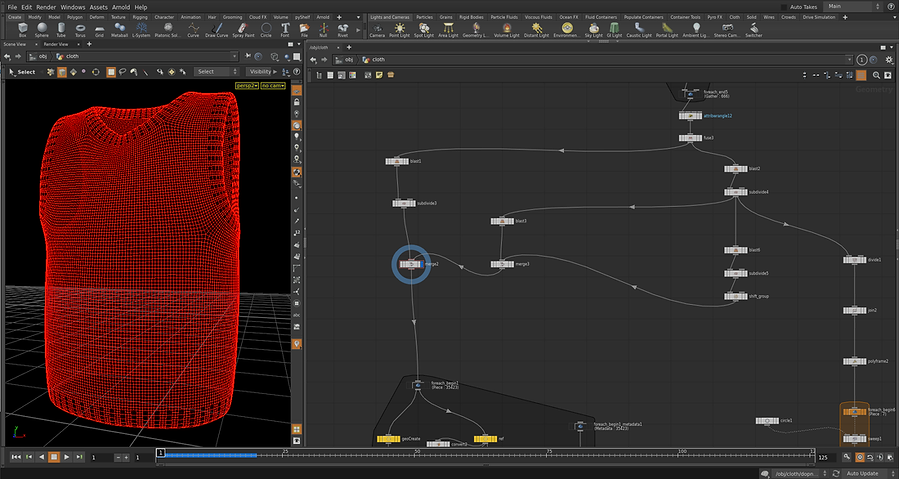Select the Font shelf tool
The height and width of the screenshot is (479, 899).
[285, 30]
